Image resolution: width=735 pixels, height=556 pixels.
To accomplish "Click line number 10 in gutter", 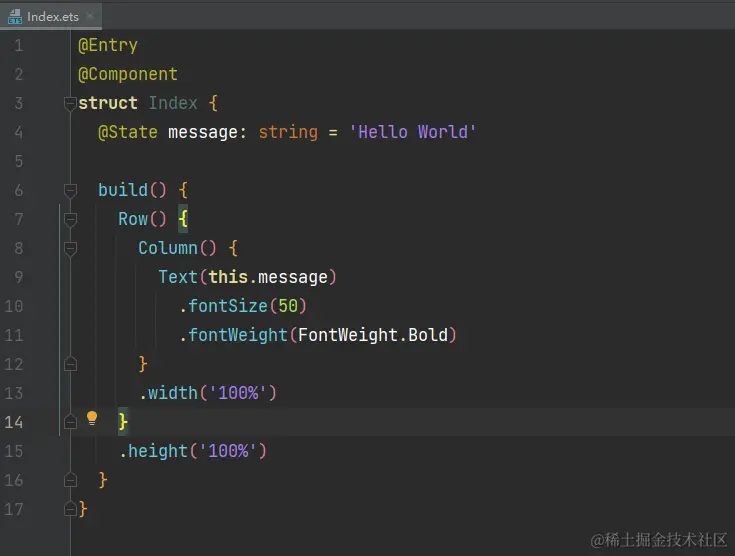I will pyautogui.click(x=14, y=307).
